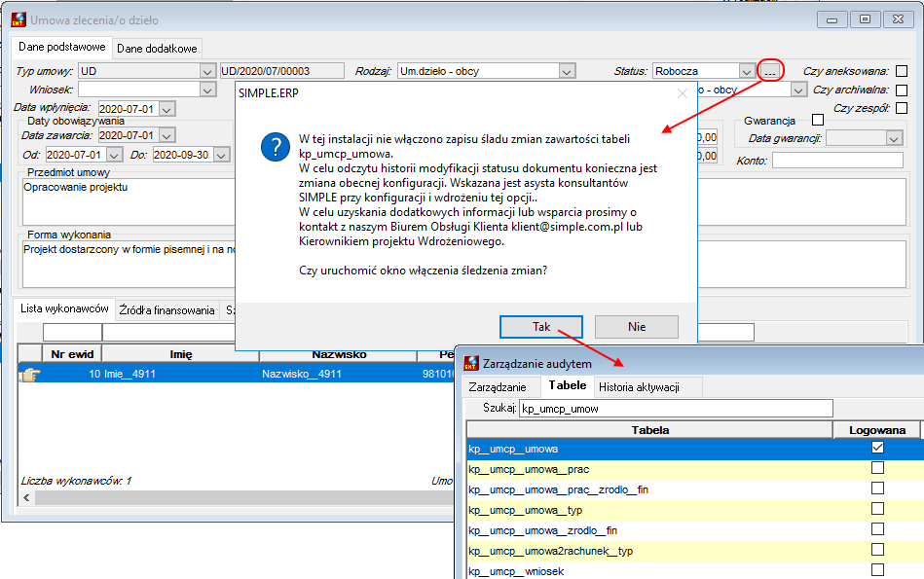The image size is (924, 579).
Task: Select the kp__umcp__umowa__prac row
Action: pos(695,469)
